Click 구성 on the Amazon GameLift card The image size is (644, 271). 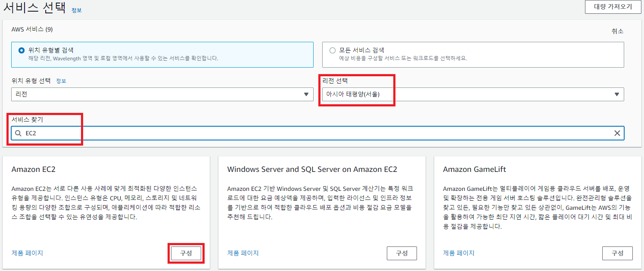point(618,253)
